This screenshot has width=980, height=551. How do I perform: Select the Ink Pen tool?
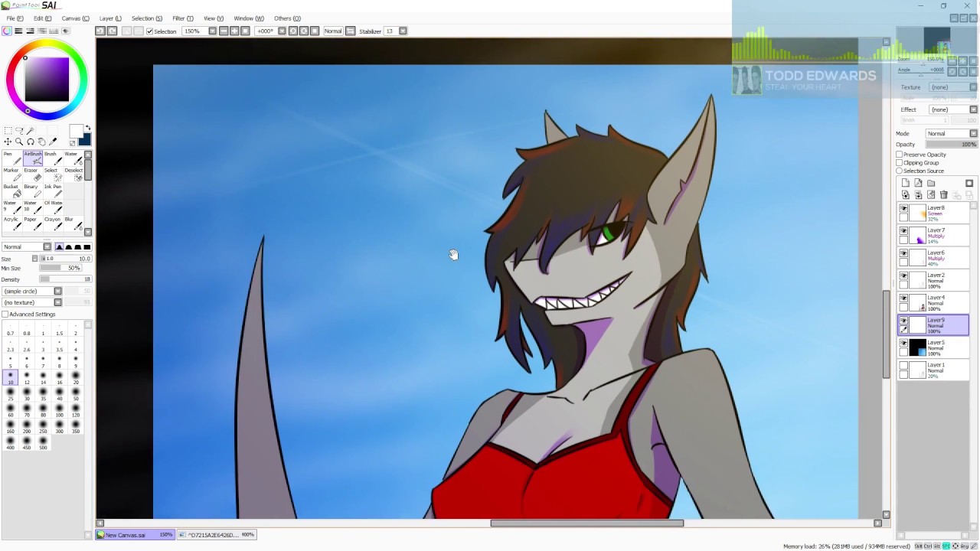[x=52, y=191]
